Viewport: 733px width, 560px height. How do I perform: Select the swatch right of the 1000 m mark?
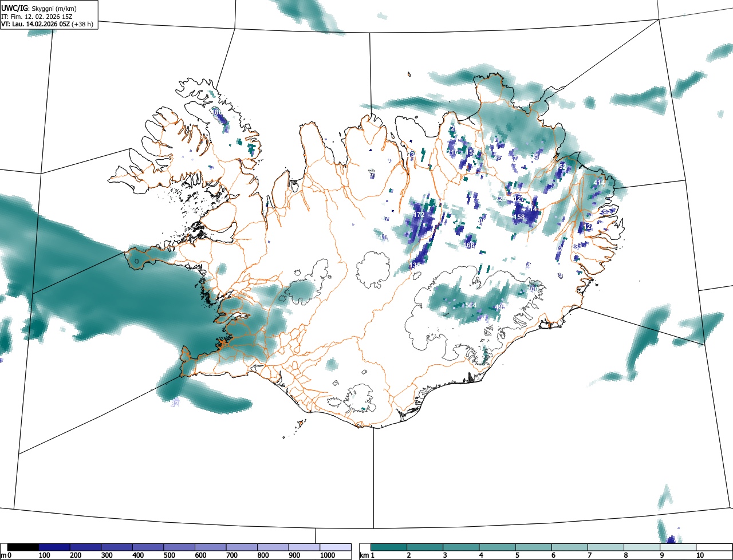coord(336,547)
